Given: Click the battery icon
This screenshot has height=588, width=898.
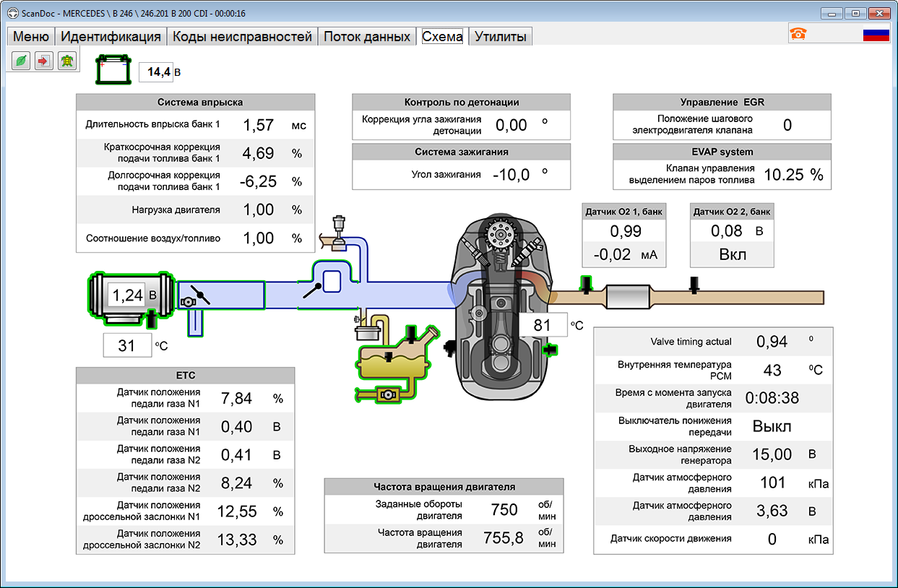Looking at the screenshot, I should (112, 71).
